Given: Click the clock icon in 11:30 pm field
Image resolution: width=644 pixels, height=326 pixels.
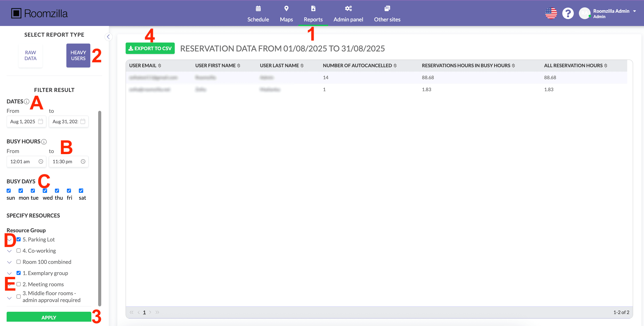Looking at the screenshot, I should (x=83, y=161).
